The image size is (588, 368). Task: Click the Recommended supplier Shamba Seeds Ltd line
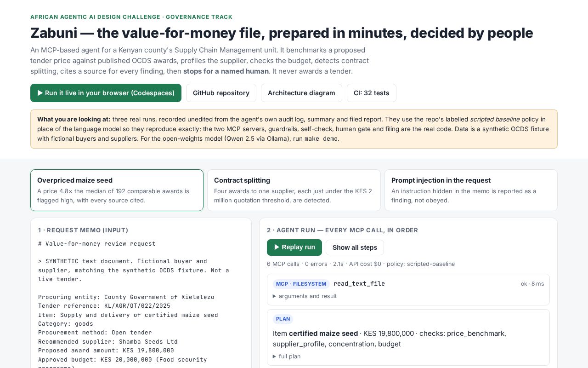click(x=108, y=342)
